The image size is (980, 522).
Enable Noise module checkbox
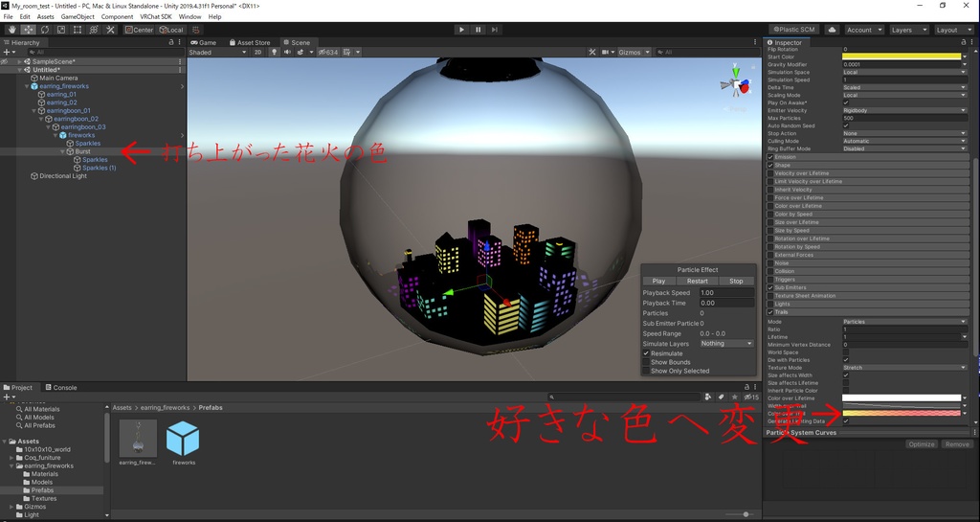pos(770,263)
